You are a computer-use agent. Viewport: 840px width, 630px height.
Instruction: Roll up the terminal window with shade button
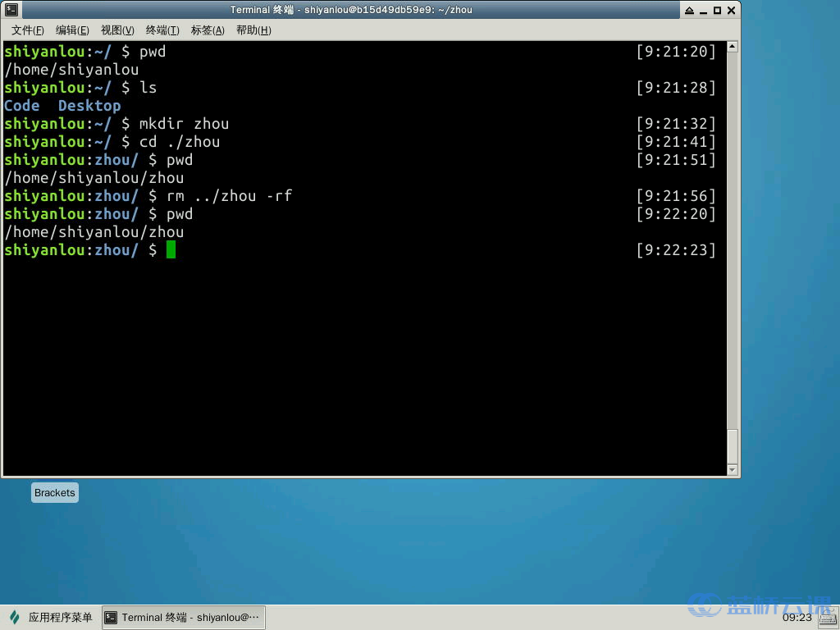pyautogui.click(x=689, y=11)
